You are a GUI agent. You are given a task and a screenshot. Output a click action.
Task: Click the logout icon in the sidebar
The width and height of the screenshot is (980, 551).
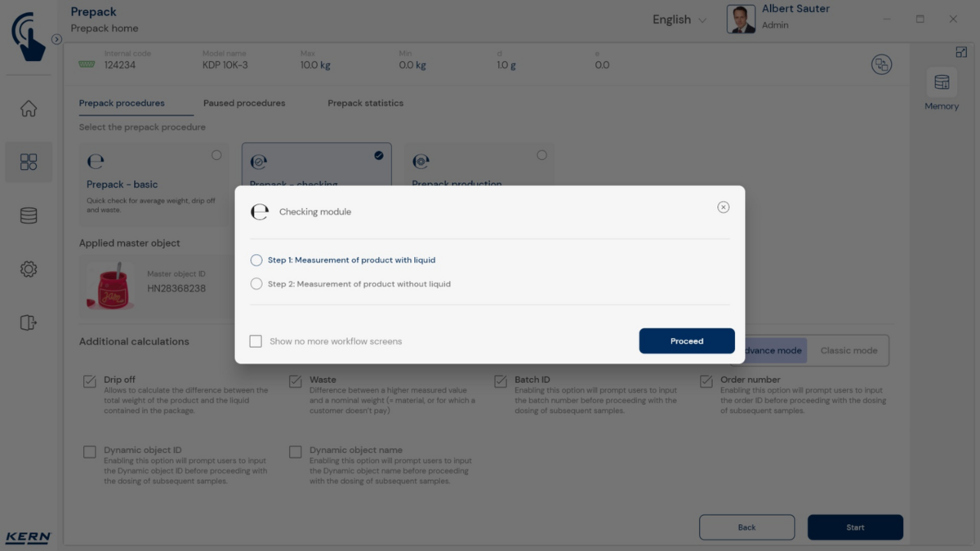(29, 322)
